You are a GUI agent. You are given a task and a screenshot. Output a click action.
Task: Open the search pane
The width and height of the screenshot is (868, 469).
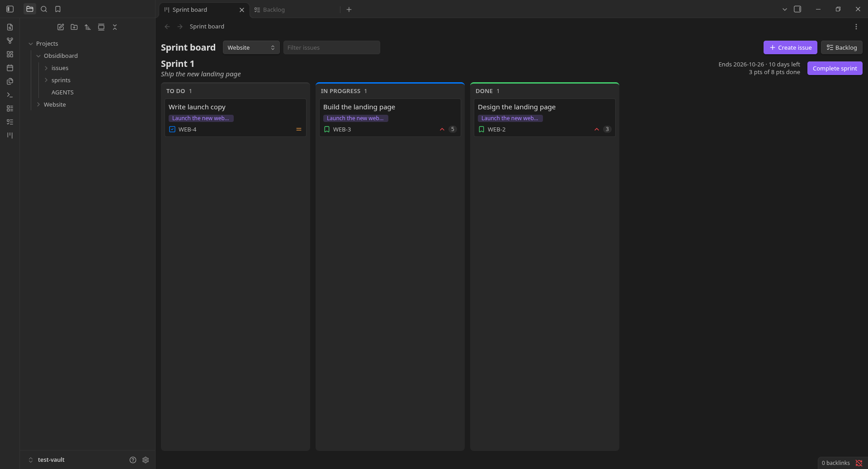click(x=44, y=9)
